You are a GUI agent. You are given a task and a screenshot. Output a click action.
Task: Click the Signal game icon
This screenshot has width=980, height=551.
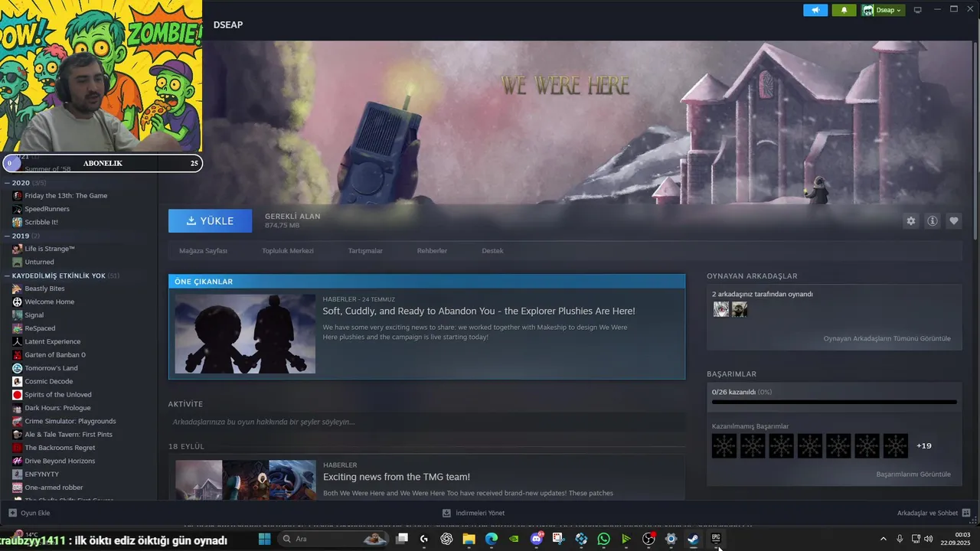click(x=18, y=315)
